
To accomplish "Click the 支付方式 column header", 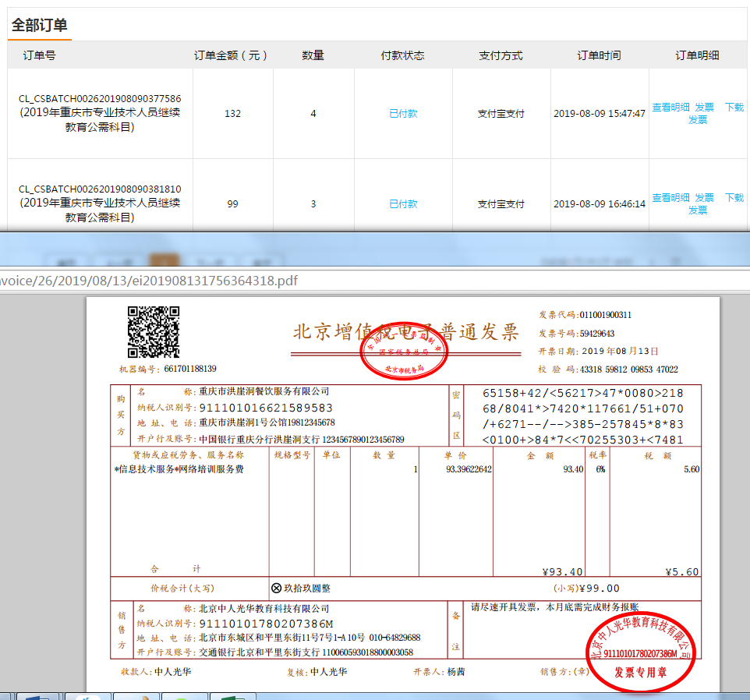I will tap(501, 55).
